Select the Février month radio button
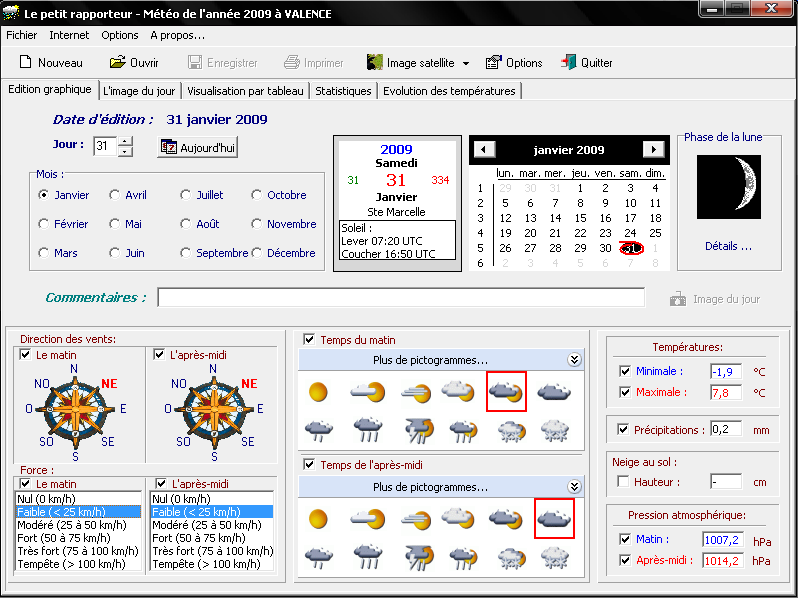The width and height of the screenshot is (798, 598). pyautogui.click(x=44, y=224)
